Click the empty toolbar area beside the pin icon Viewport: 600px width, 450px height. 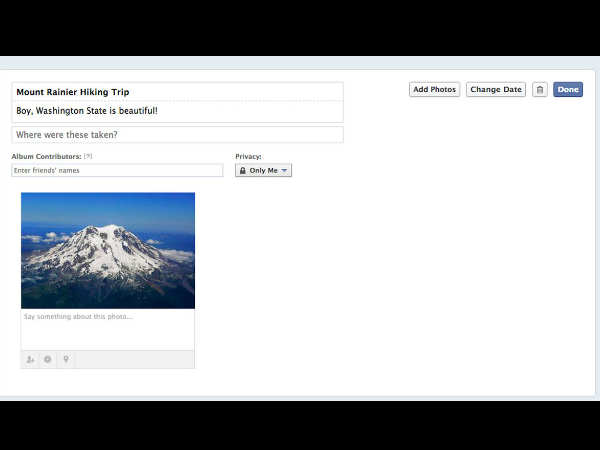coord(135,359)
